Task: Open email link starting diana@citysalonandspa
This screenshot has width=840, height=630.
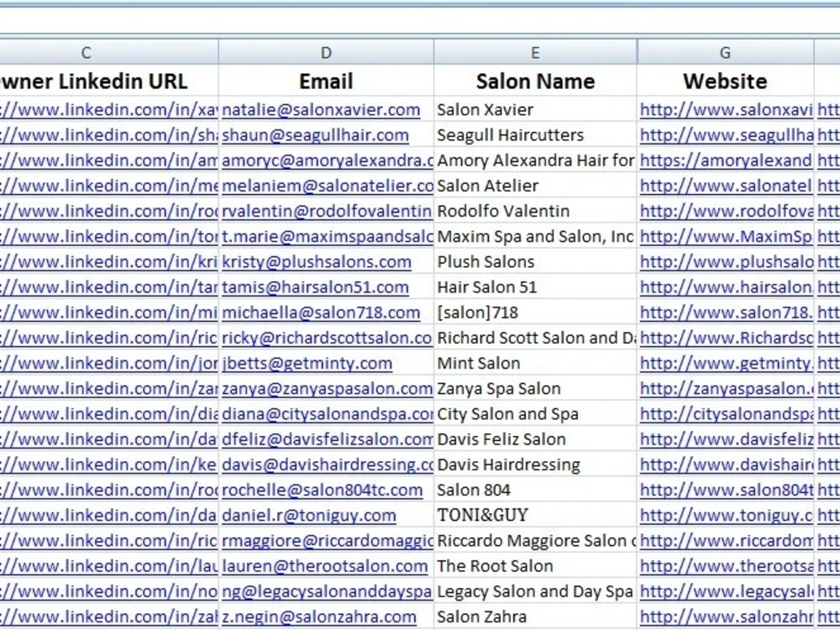Action: (x=328, y=414)
